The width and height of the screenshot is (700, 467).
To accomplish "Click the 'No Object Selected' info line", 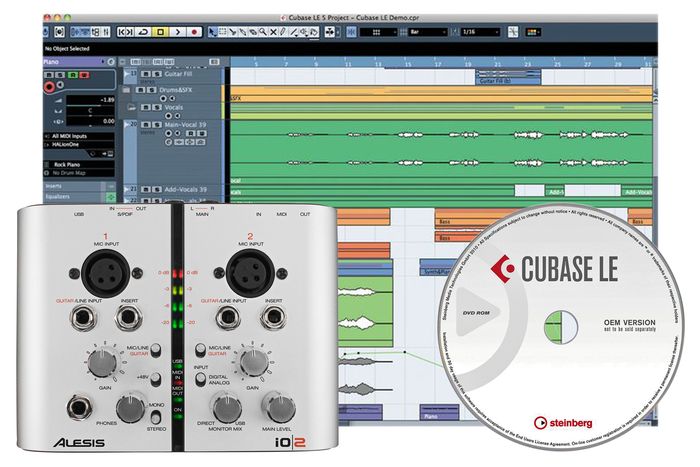I will (x=67, y=49).
